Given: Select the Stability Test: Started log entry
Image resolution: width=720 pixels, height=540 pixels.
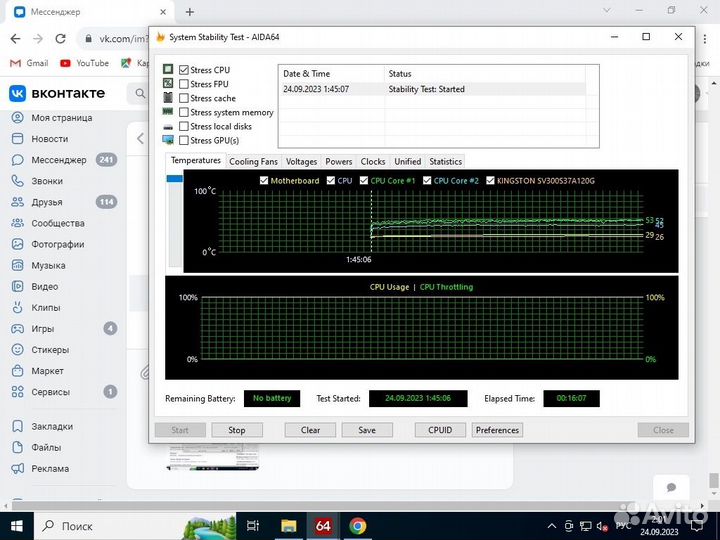Looking at the screenshot, I should [432, 89].
